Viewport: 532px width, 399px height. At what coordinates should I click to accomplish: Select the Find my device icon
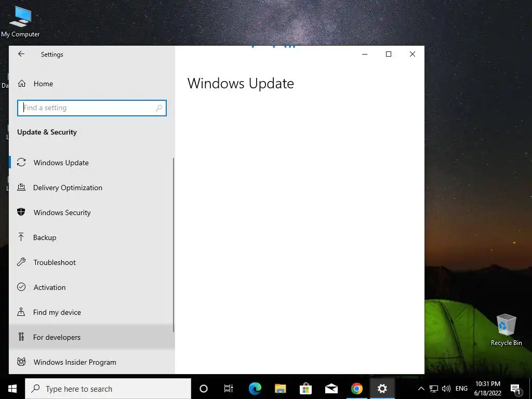click(21, 312)
